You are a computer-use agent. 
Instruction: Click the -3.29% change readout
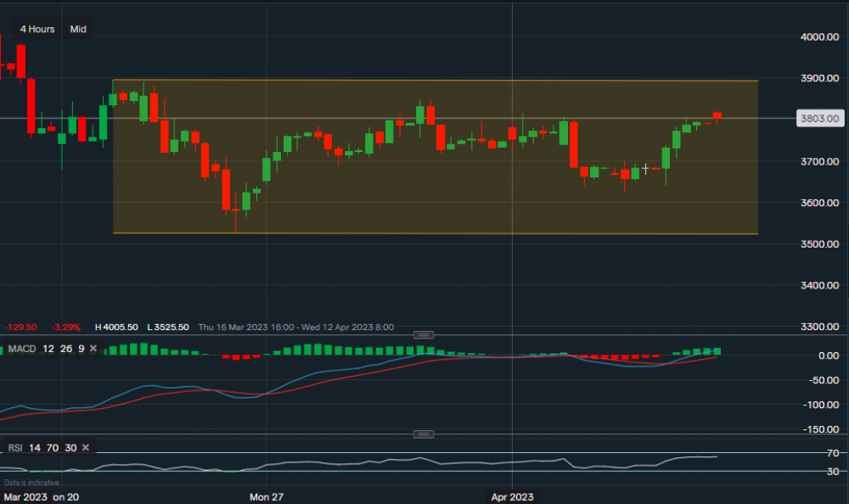pos(65,327)
